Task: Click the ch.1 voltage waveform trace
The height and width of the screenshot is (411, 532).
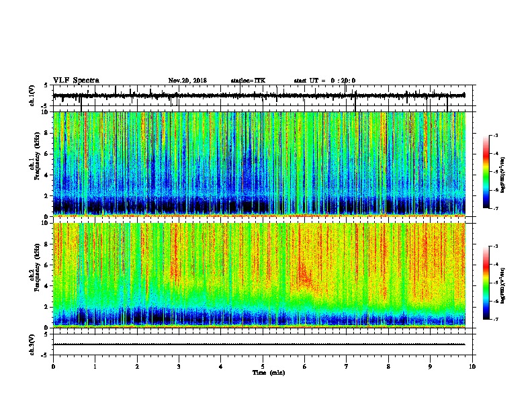Action: (259, 95)
